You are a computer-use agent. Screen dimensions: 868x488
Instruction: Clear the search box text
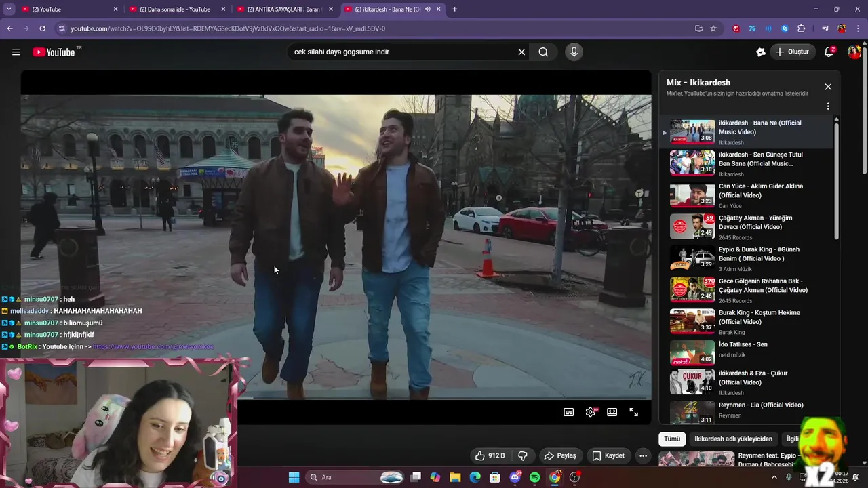tap(521, 52)
